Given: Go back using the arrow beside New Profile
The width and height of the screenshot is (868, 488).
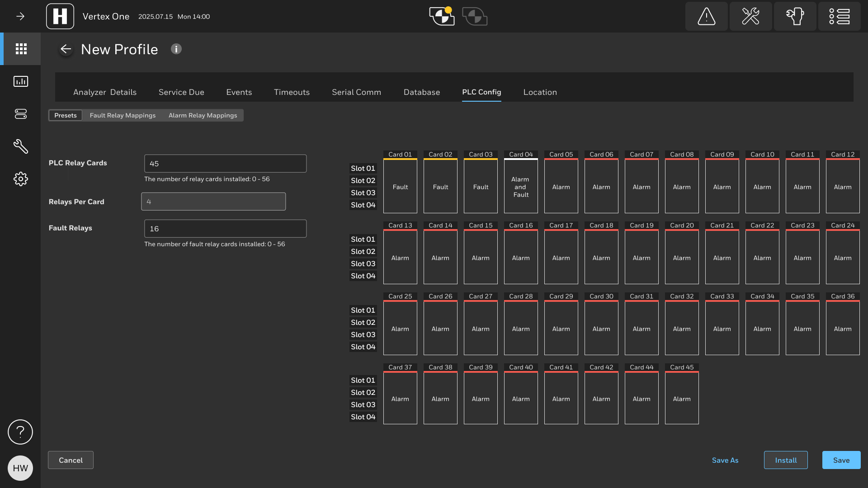Looking at the screenshot, I should tap(66, 49).
